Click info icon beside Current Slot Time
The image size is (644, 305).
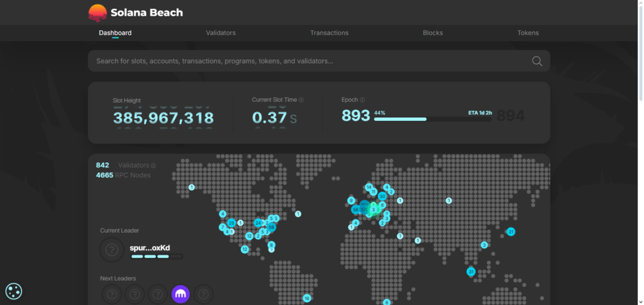301,100
